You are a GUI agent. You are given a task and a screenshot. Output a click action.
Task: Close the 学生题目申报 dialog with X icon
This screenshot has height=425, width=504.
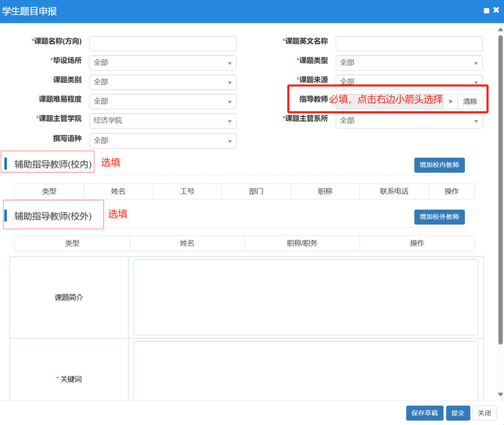pos(496,11)
